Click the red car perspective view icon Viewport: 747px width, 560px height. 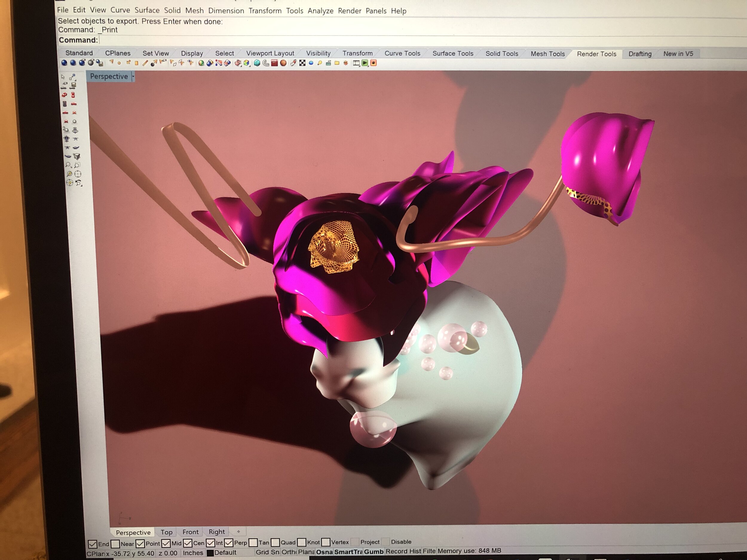tap(65, 95)
